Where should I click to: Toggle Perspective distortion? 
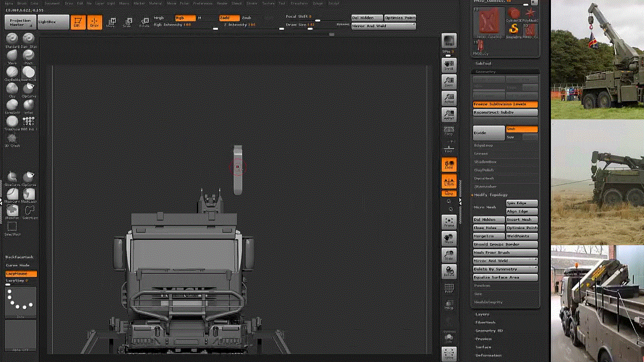pyautogui.click(x=449, y=131)
